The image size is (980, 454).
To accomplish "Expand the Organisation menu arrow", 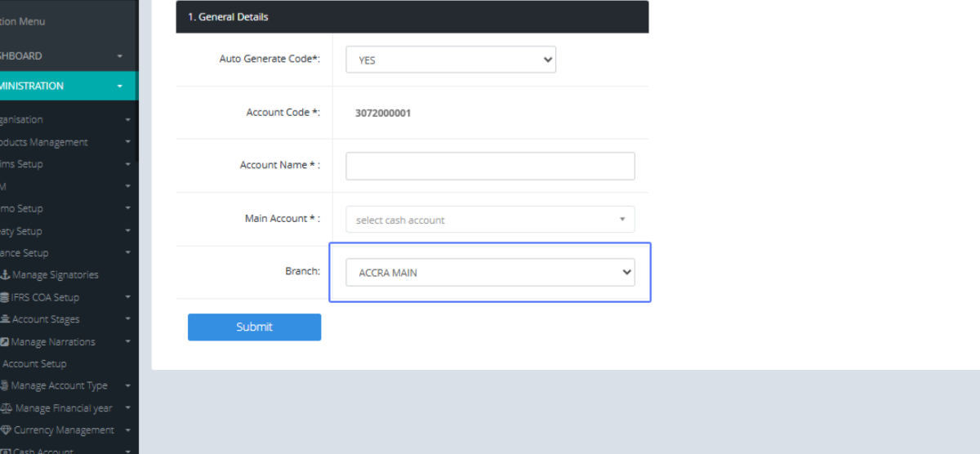I will click(128, 120).
